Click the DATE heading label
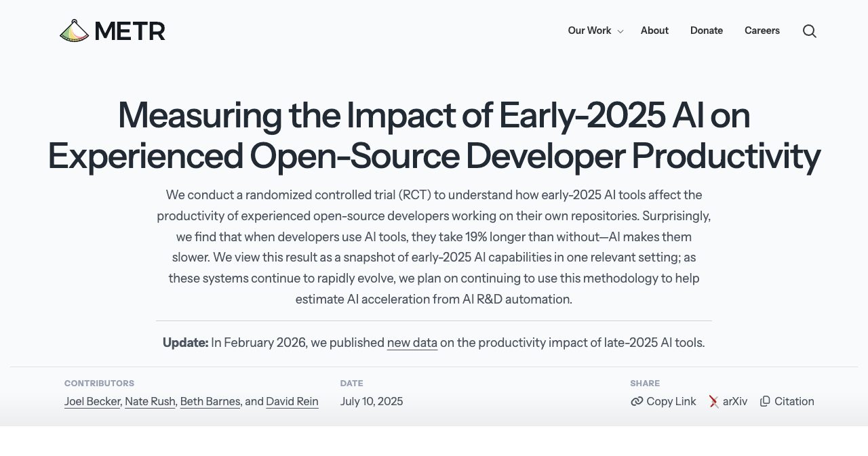This screenshot has height=456, width=868. [x=351, y=384]
